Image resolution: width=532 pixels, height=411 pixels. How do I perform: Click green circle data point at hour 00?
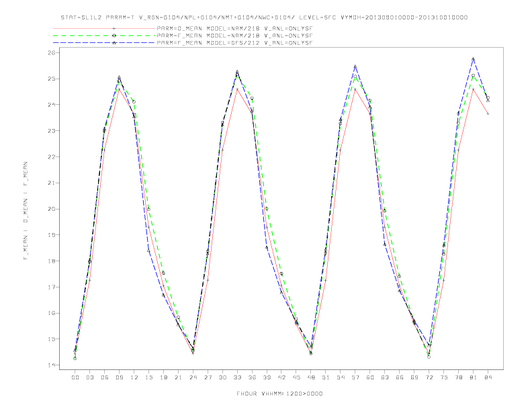click(75, 358)
